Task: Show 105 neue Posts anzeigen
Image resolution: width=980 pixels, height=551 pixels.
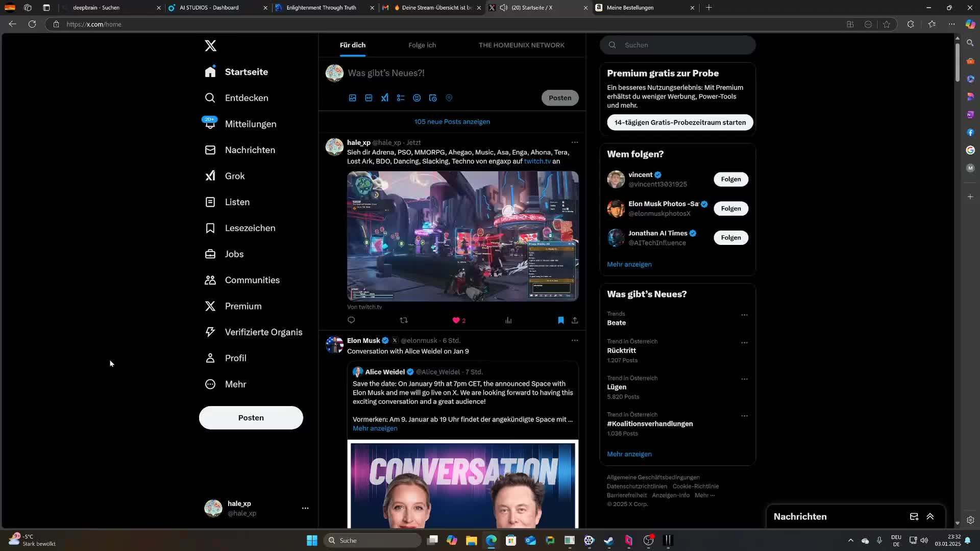Action: click(452, 122)
